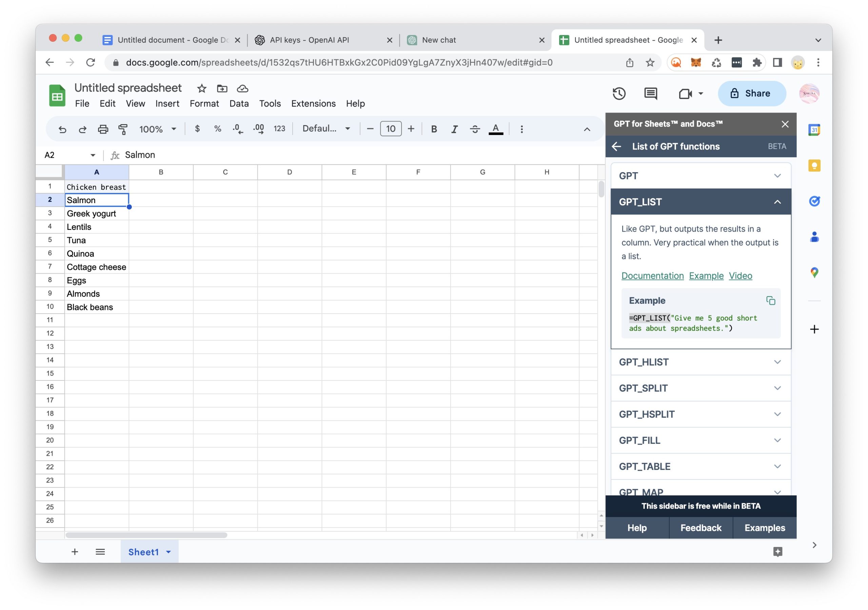Screen dimensions: 868x610
Task: Click the print icon in toolbar
Action: coord(103,129)
